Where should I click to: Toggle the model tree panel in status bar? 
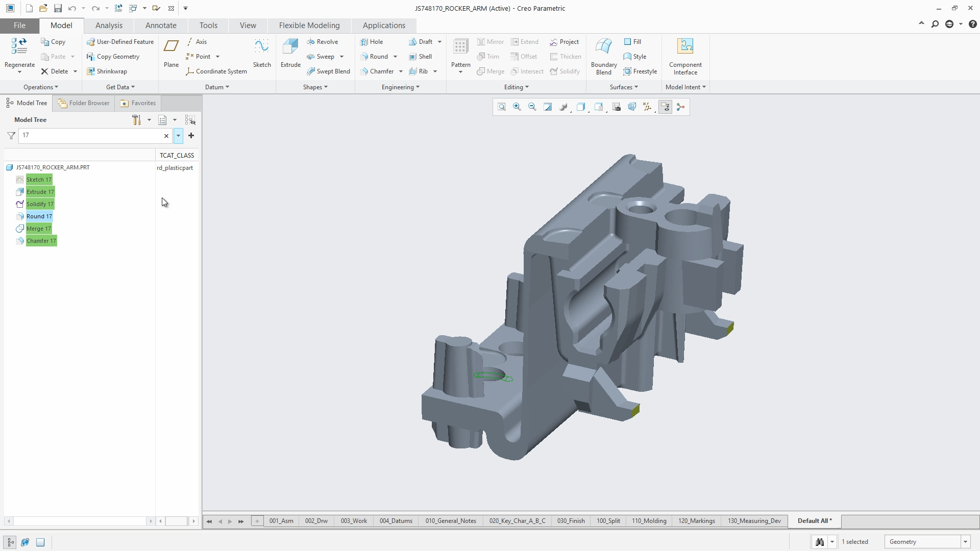pyautogui.click(x=10, y=542)
